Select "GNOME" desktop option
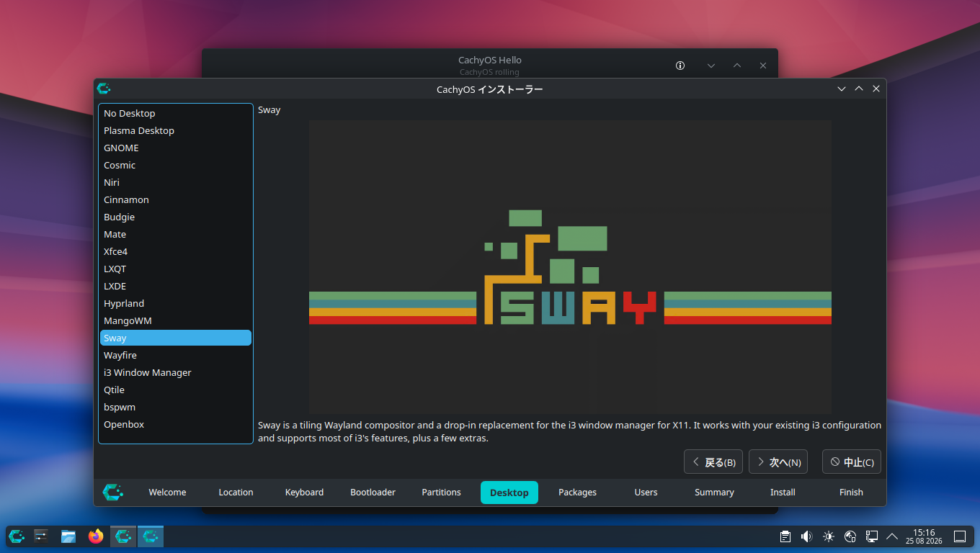 [x=176, y=148]
